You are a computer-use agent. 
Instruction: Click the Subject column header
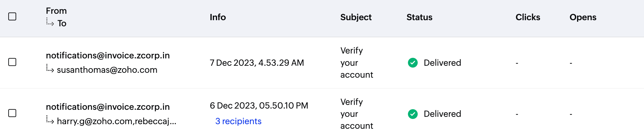pos(356,17)
